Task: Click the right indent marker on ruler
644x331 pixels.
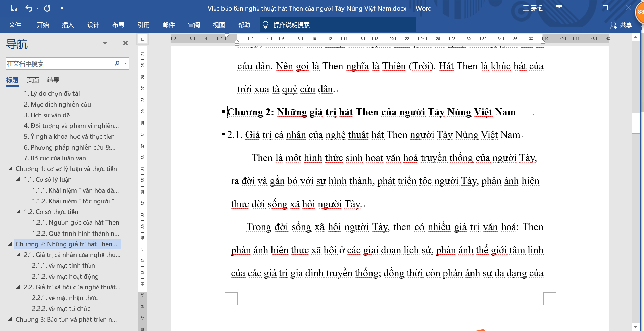Action: 543,41
